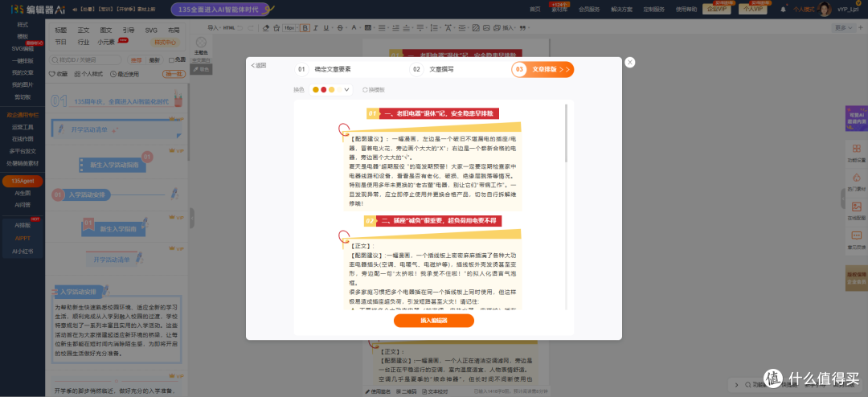The image size is (868, 397).
Task: Click the user avatar photo
Action: point(825,10)
